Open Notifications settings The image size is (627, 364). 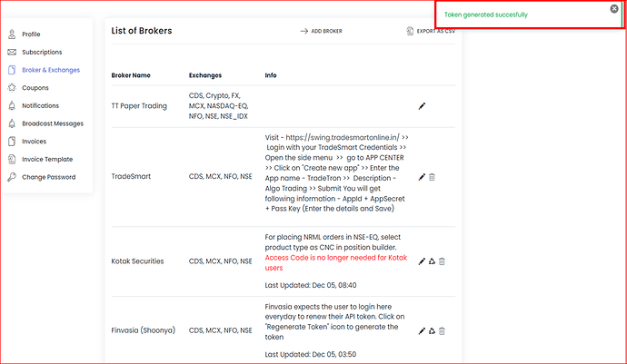point(40,105)
